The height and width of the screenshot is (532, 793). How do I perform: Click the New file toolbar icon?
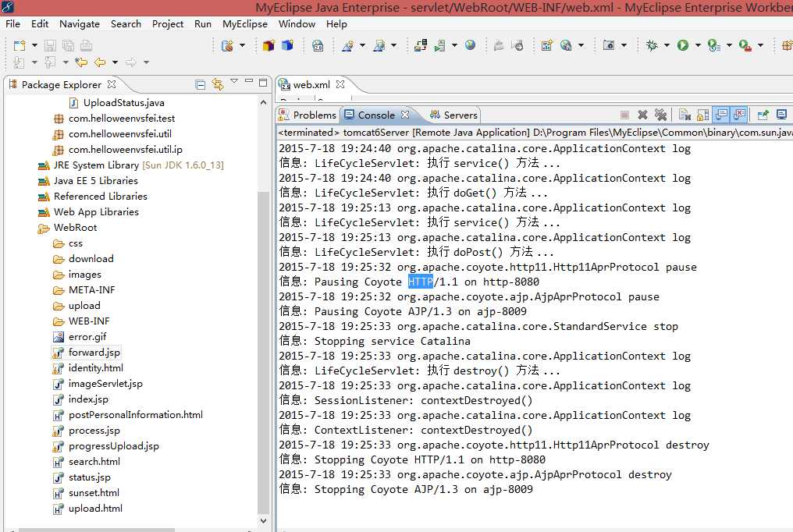20,45
